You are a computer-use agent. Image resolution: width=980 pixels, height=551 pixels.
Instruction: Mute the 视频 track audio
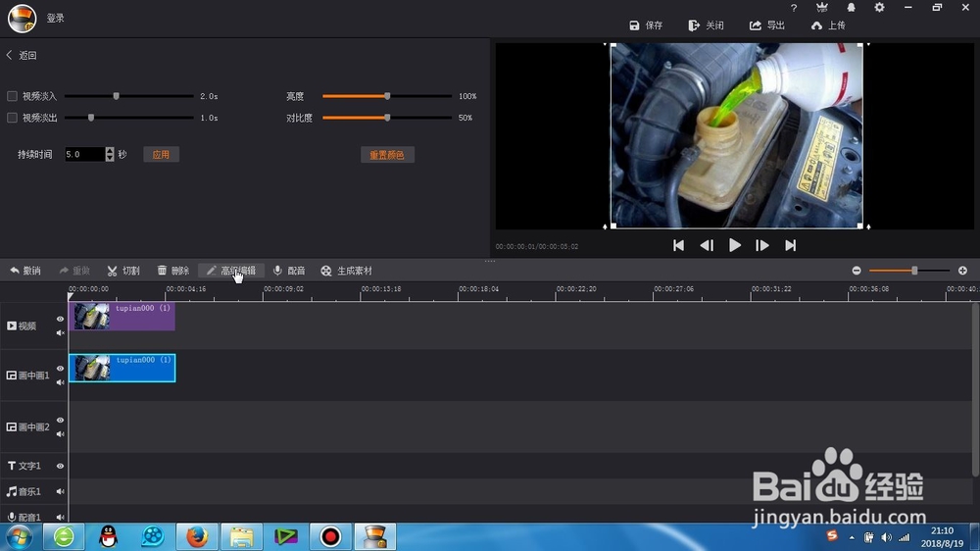click(60, 332)
